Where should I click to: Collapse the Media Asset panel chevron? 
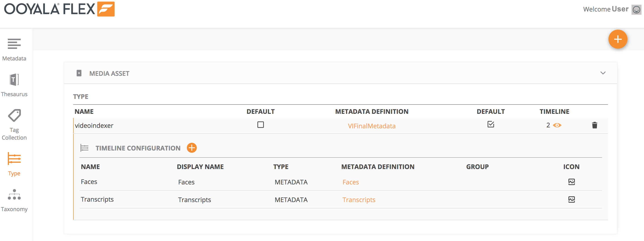pyautogui.click(x=603, y=73)
